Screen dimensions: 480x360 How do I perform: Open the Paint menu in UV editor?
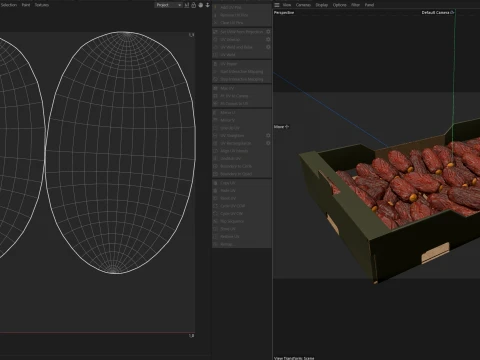coord(26,5)
